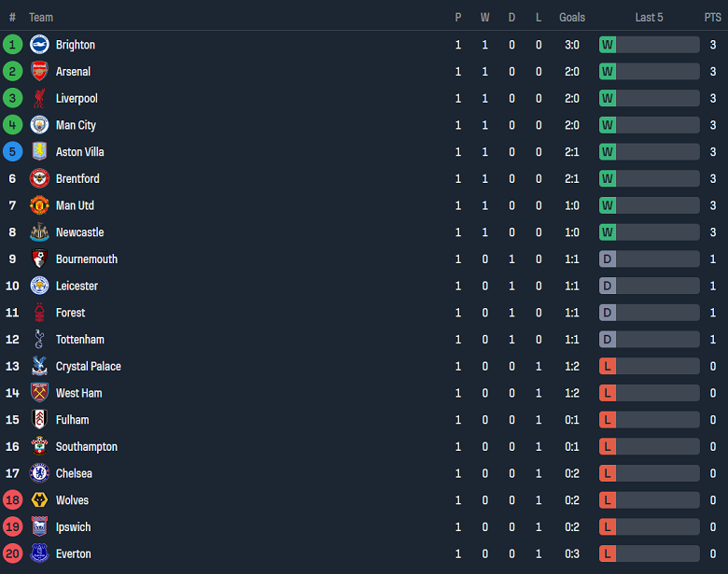Select the Tottenham club crest icon
This screenshot has width=728, height=574.
[x=39, y=340]
